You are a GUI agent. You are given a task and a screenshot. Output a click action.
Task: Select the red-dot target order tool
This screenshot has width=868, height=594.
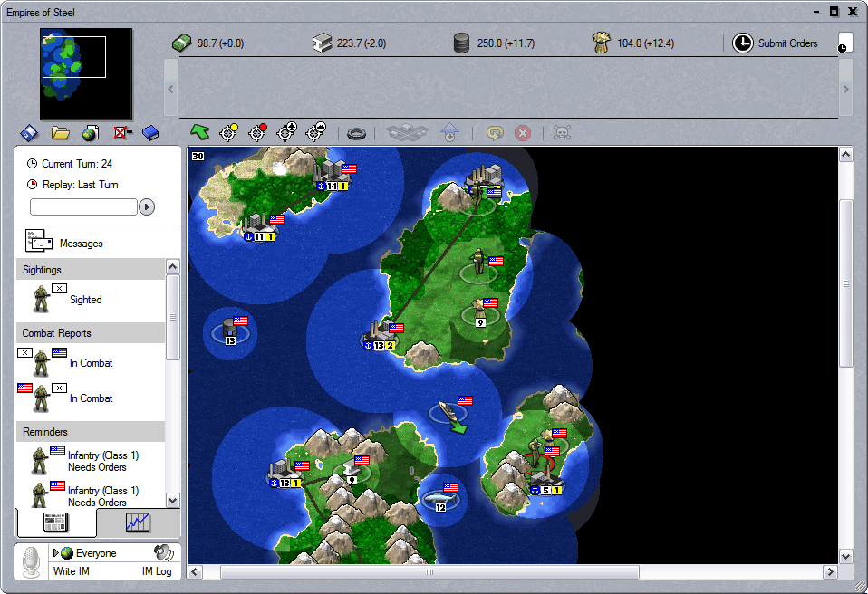pos(257,133)
